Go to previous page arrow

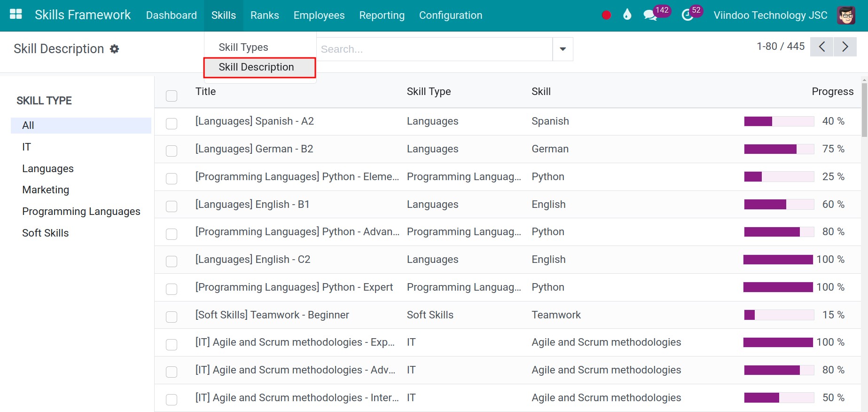[821, 47]
